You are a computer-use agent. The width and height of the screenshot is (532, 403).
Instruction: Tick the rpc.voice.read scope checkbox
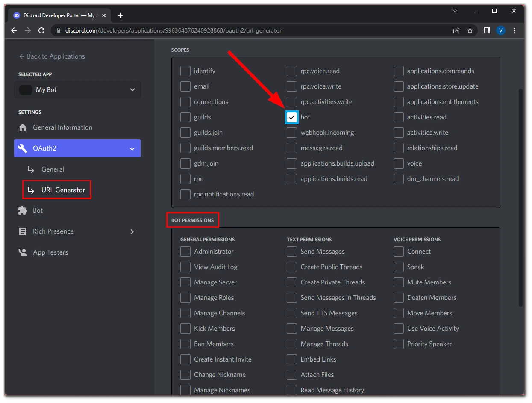(292, 71)
